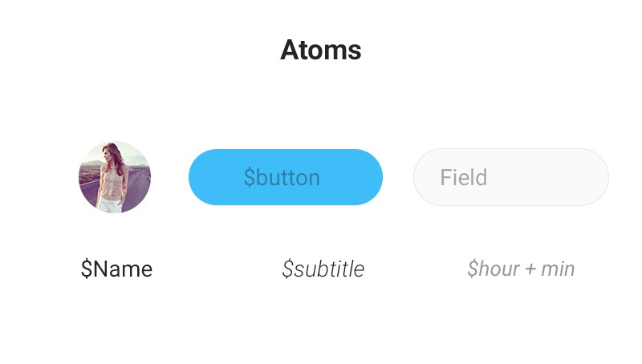Viewport: 642px width, 364px height.
Task: Click the light gray Field input
Action: 510,177
